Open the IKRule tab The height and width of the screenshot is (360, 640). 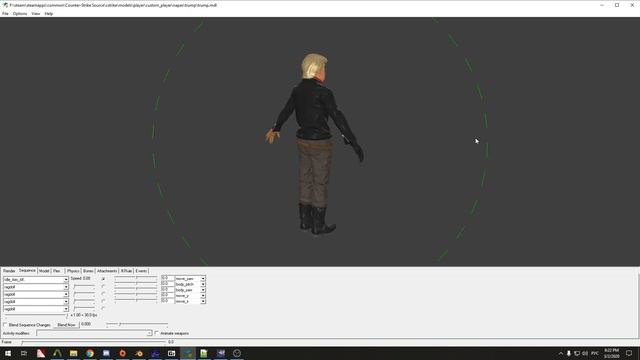tap(126, 271)
